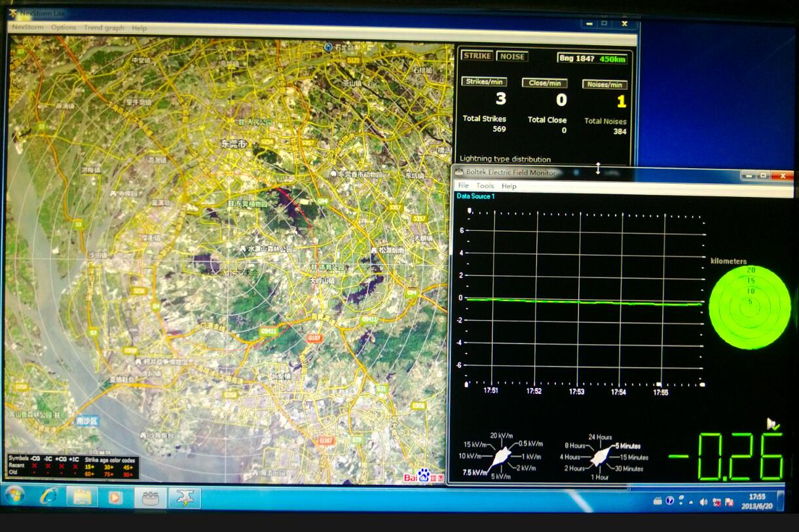Open the Options menu in NexStorm Lite
Viewport: 799px width, 532px height.
pyautogui.click(x=64, y=27)
